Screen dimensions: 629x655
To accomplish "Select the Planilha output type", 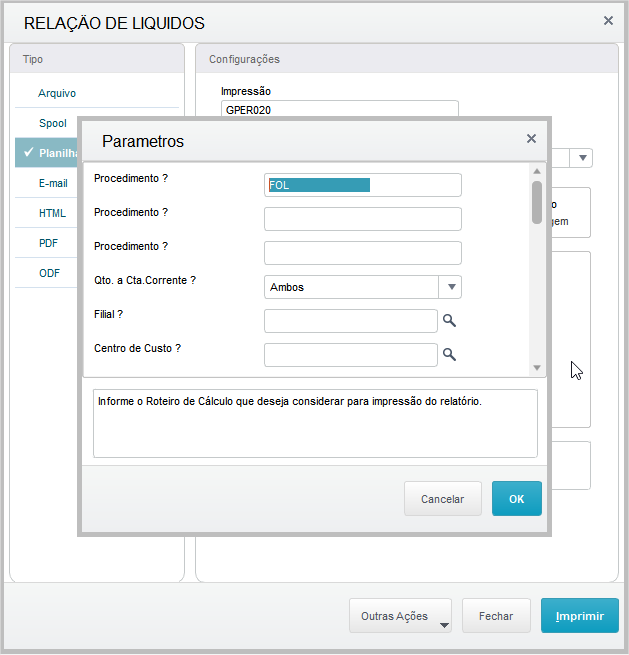I will (47, 153).
